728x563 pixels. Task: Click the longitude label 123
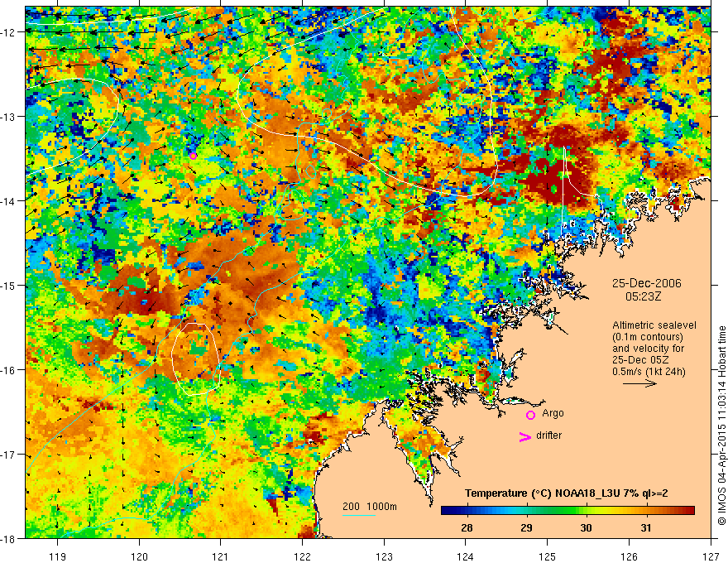384,556
